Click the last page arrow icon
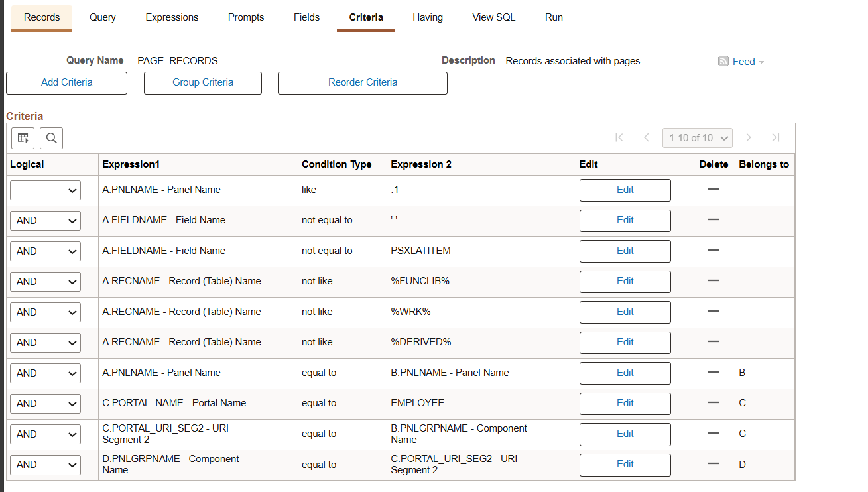 [775, 137]
